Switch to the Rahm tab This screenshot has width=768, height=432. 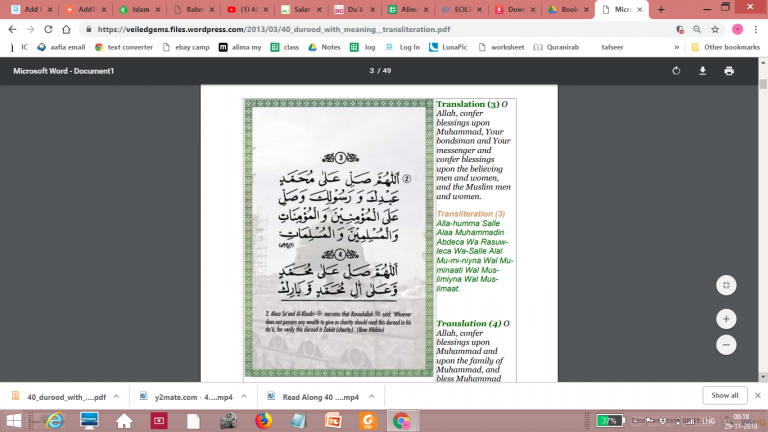(193, 9)
